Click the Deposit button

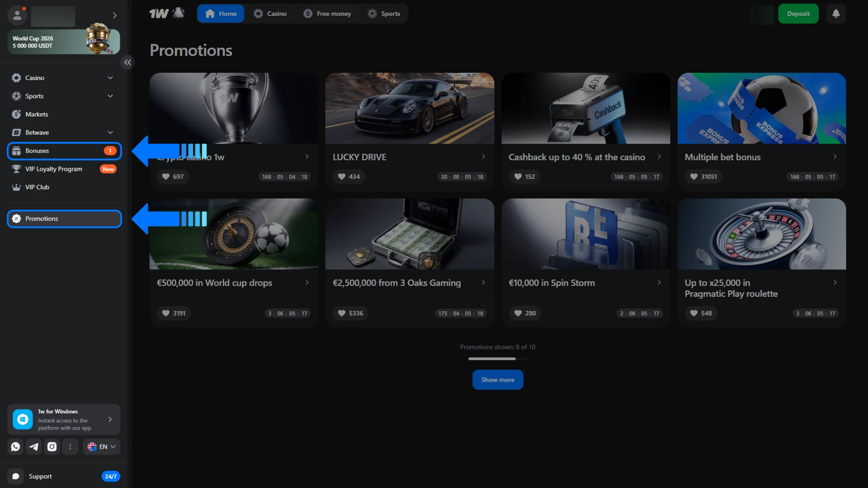pos(798,14)
